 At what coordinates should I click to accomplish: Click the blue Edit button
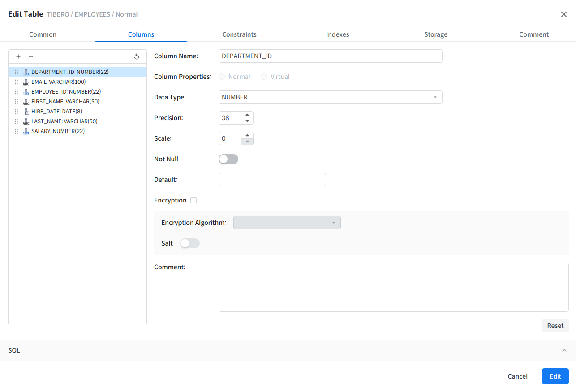point(555,376)
